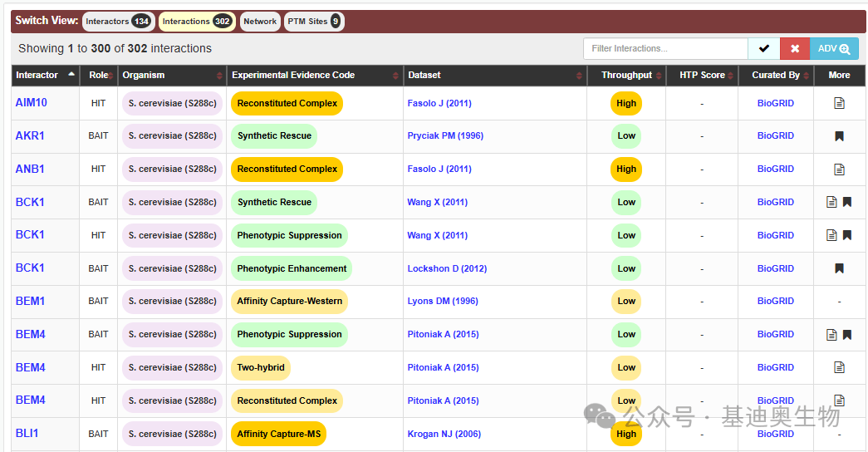This screenshot has width=868, height=452.
Task: Focus the Filter Interactions input field
Action: coord(665,49)
